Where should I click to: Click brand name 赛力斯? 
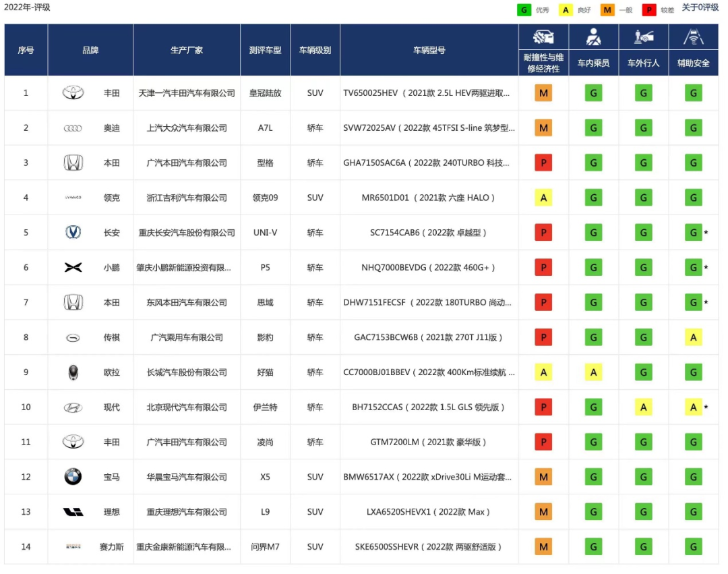pos(111,547)
